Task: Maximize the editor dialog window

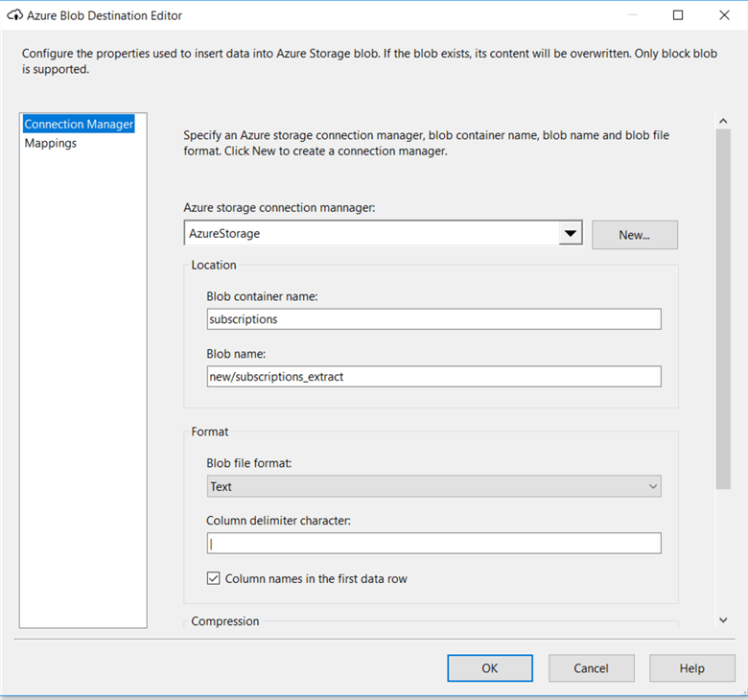Action: 678,15
